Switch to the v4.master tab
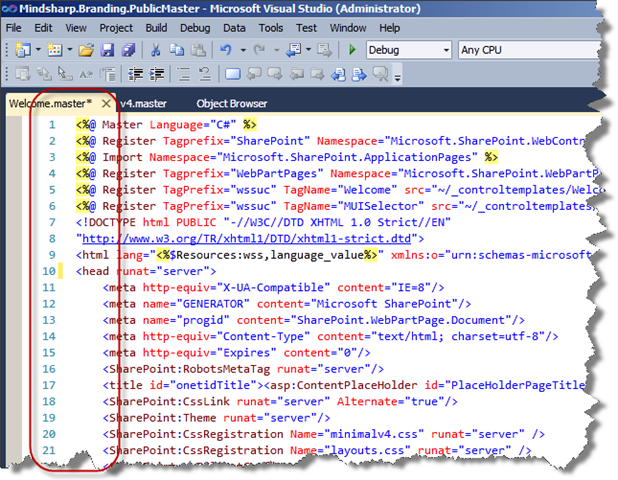Viewport: 618px width, 480px height. pyautogui.click(x=143, y=102)
